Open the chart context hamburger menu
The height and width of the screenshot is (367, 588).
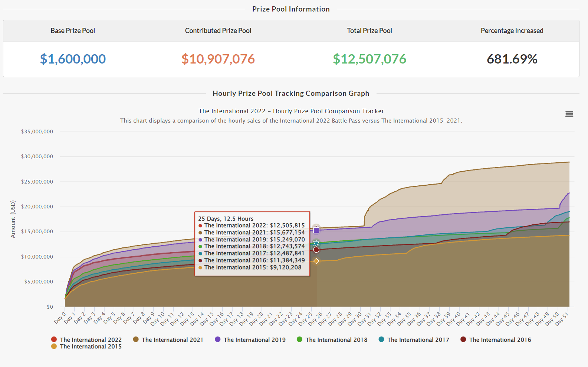(x=569, y=114)
